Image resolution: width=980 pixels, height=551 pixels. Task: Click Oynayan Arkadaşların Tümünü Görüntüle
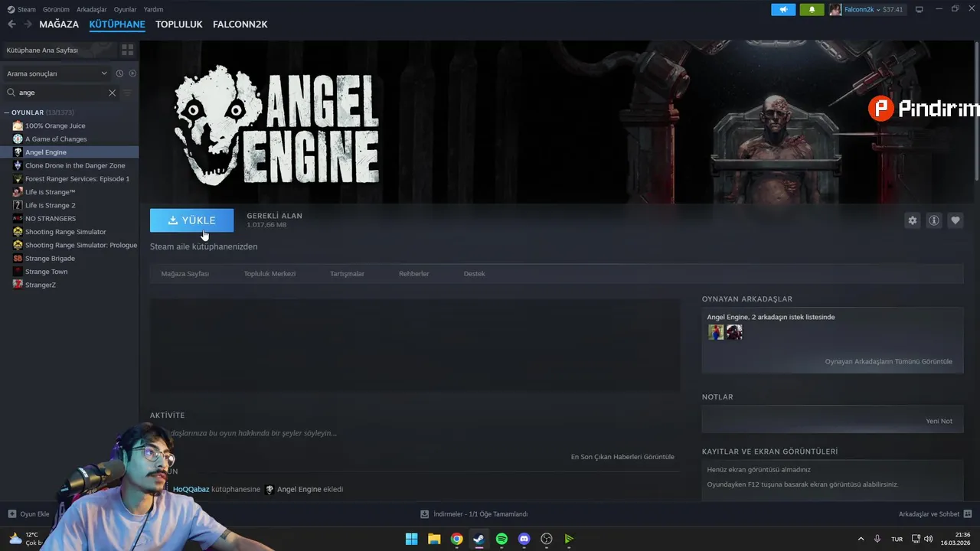pyautogui.click(x=889, y=361)
